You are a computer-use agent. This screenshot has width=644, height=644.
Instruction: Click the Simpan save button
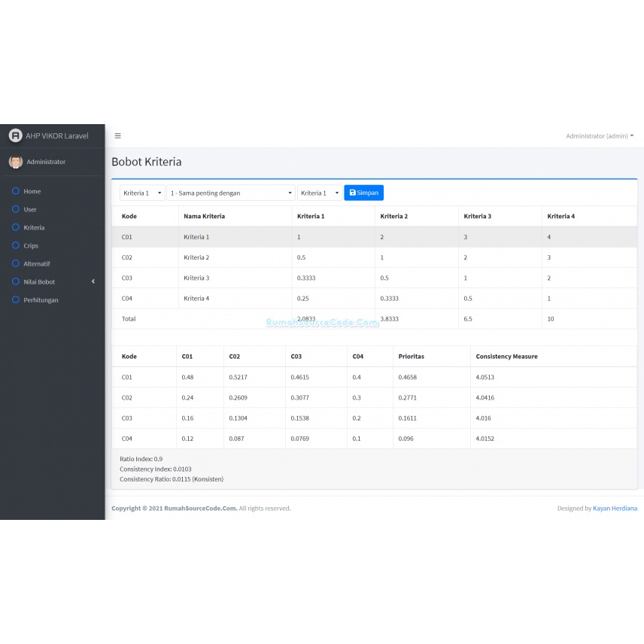(363, 193)
